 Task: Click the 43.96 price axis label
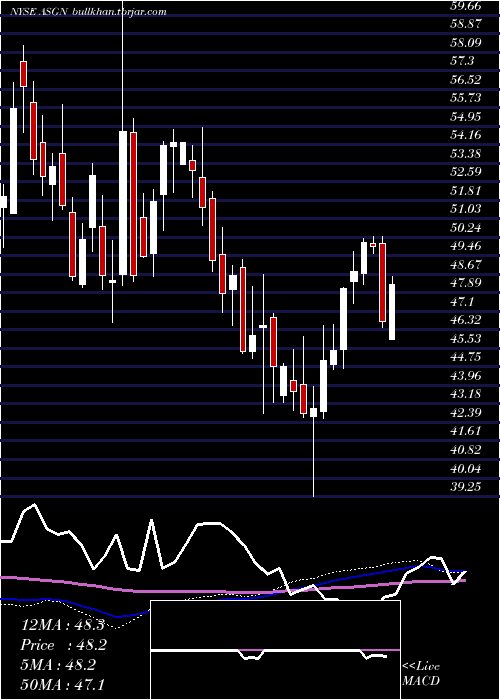465,376
